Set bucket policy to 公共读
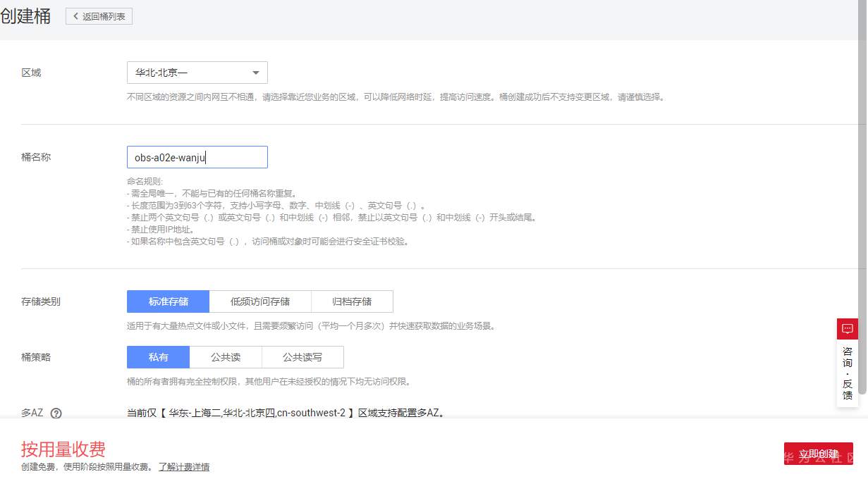The height and width of the screenshot is (479, 868). click(226, 357)
